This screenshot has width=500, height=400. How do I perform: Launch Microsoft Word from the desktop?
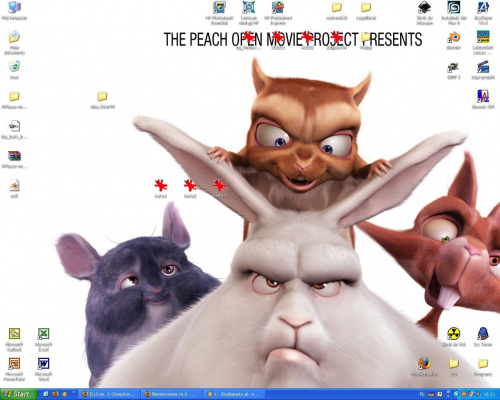43,363
